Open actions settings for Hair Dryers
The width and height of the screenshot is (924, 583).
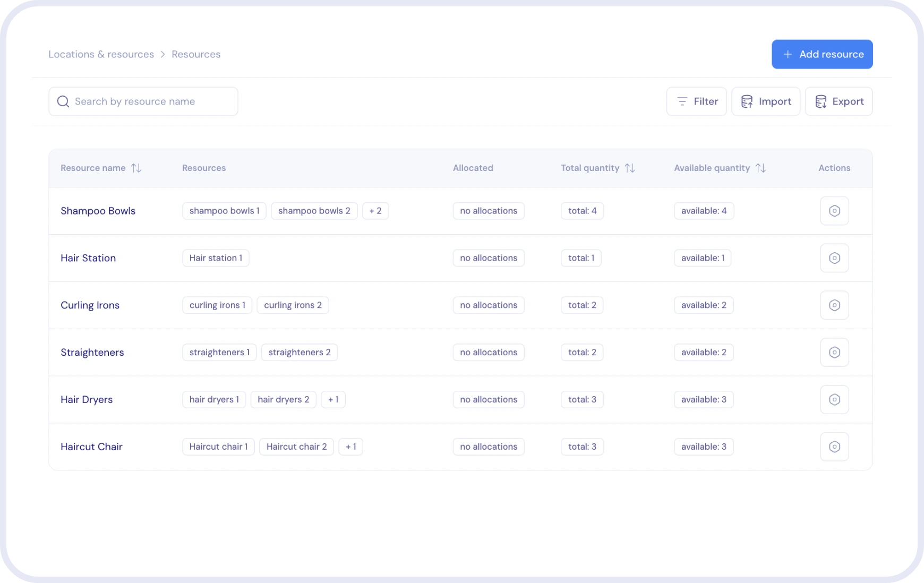(x=834, y=399)
